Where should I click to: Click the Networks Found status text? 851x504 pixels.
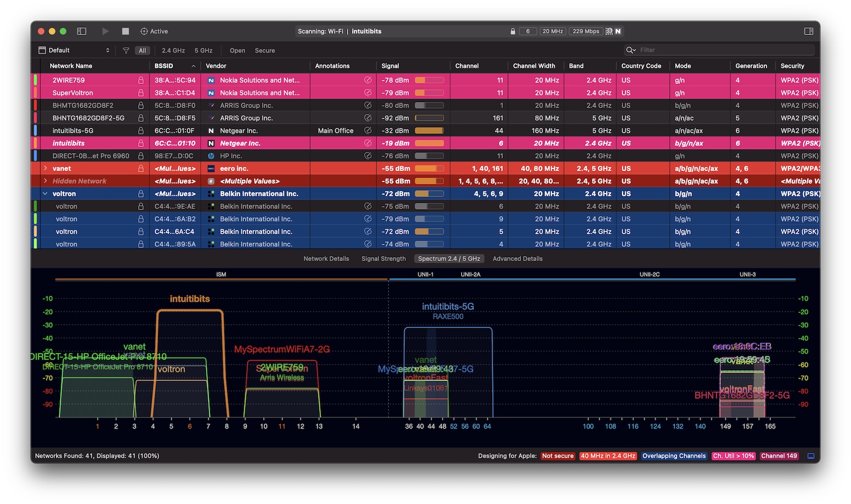click(x=97, y=456)
